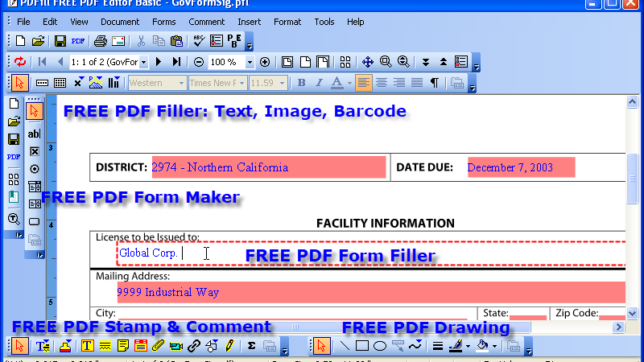Open the Comment menu
Viewport: 644px width, 362px height.
pyautogui.click(x=207, y=22)
